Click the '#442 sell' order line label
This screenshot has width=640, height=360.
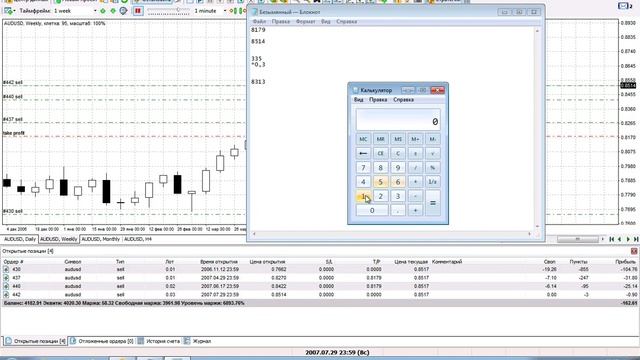click(x=13, y=82)
